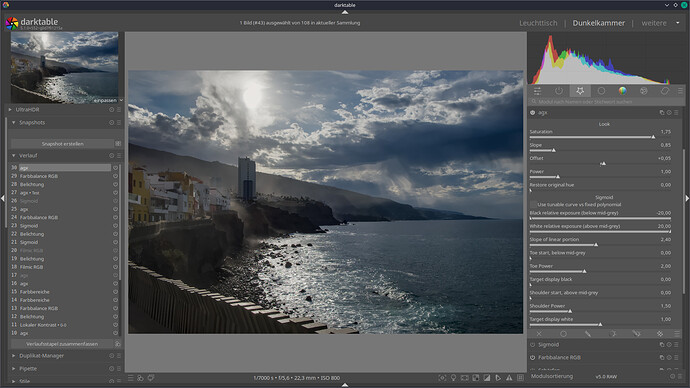
Task: Click Snapshot erstellen button
Action: tap(62, 144)
